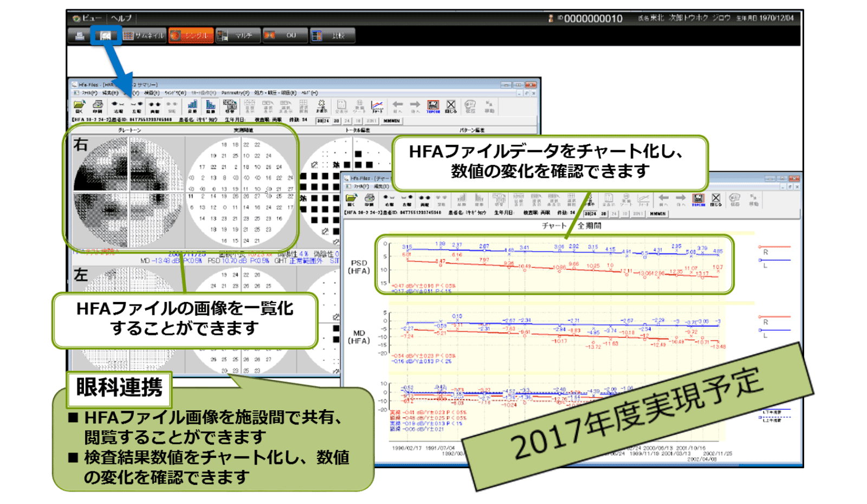Image resolution: width=867 pixels, height=504 pixels.
Task: Click the チャート 全期間 heading
Action: click(x=571, y=225)
